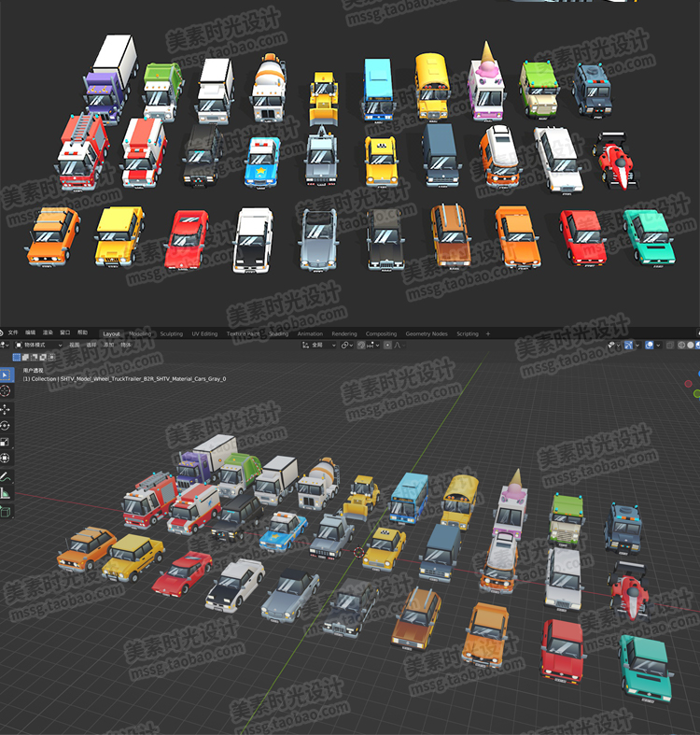Open the pivot point dropdown

coord(346,345)
